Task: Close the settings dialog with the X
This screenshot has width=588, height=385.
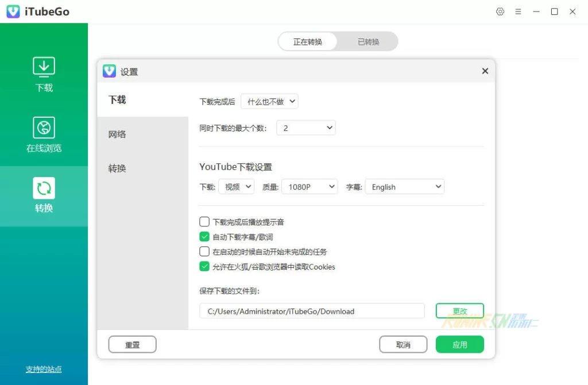Action: tap(485, 71)
